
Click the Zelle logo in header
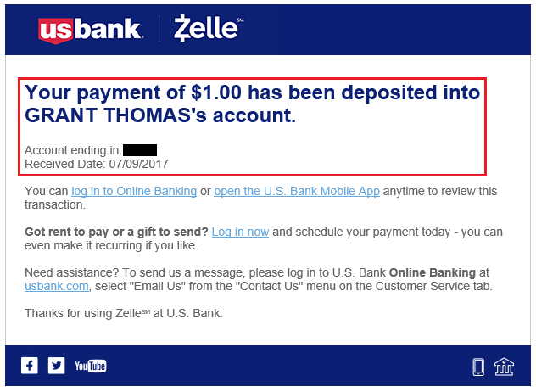(x=209, y=28)
